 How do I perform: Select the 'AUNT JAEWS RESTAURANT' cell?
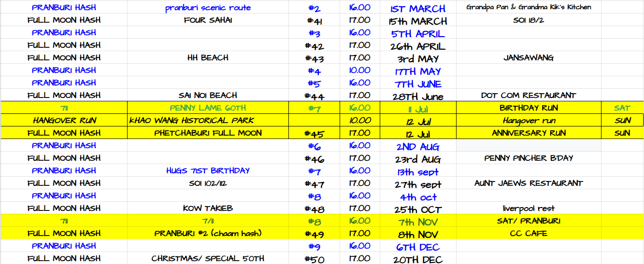tap(529, 183)
